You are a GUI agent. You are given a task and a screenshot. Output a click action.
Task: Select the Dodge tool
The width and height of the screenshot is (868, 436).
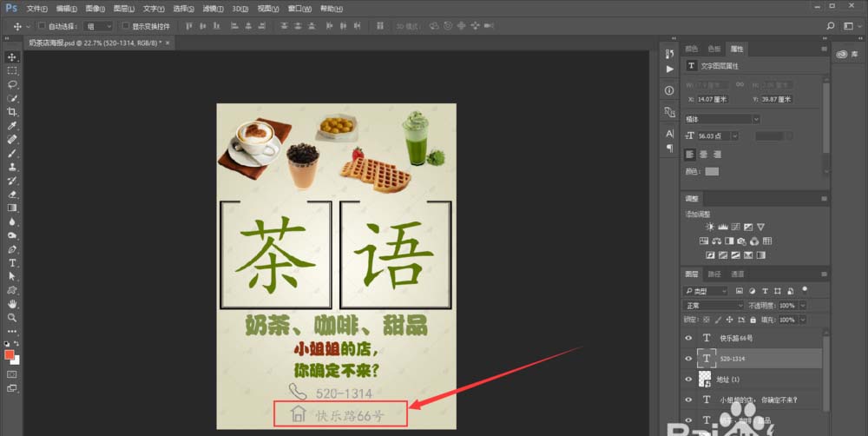click(11, 235)
